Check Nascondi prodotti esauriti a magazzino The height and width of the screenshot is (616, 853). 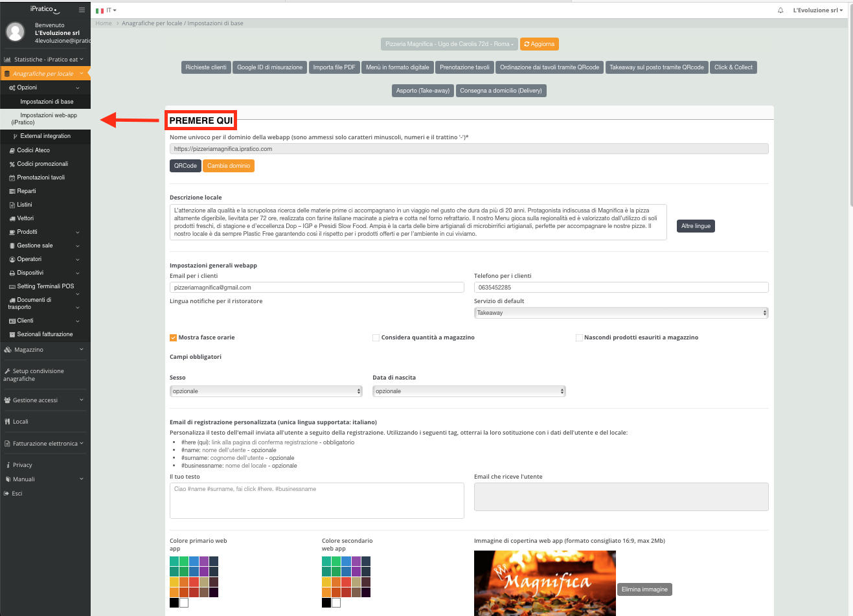point(579,337)
